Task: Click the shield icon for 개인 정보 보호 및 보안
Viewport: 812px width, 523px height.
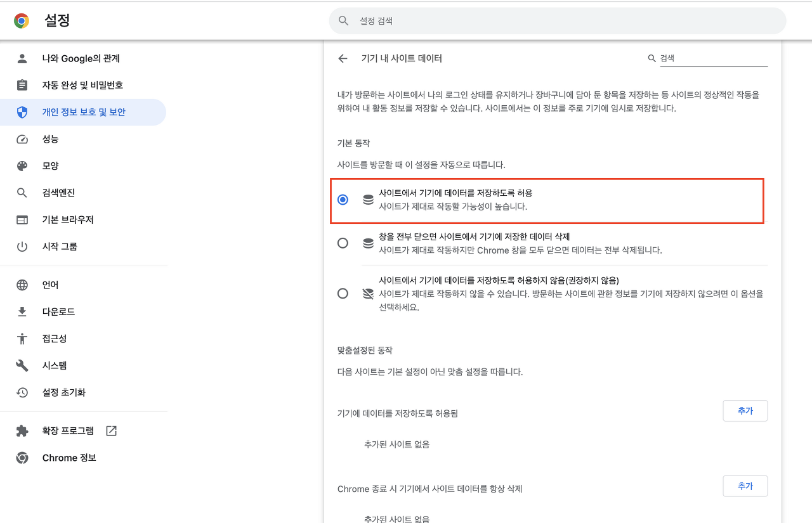Action: pos(22,112)
